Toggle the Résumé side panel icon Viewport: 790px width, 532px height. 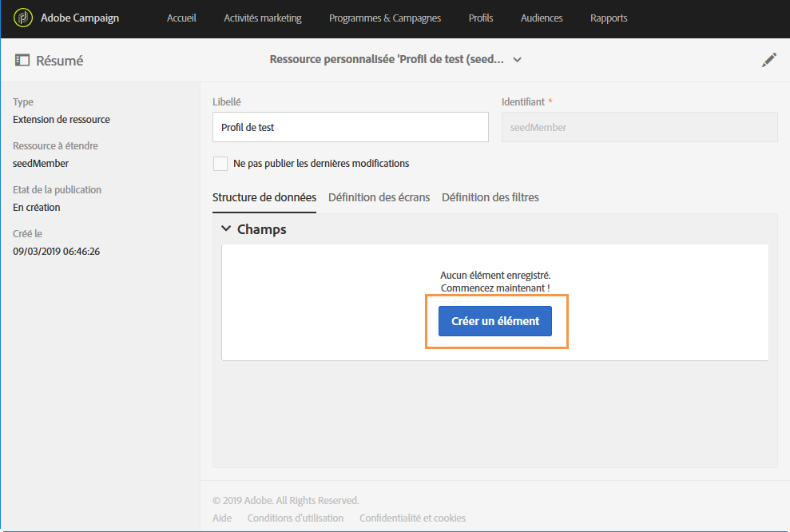point(22,60)
